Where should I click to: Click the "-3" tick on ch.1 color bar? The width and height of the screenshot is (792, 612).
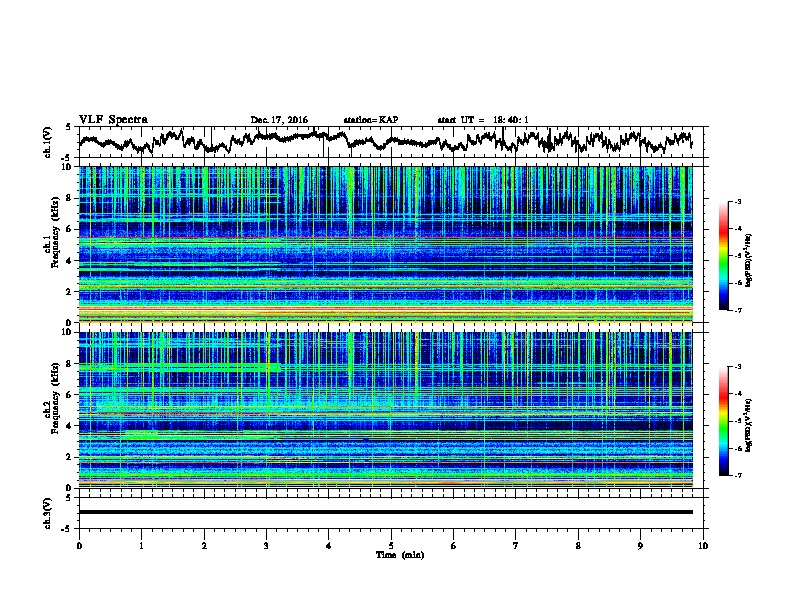(x=737, y=201)
